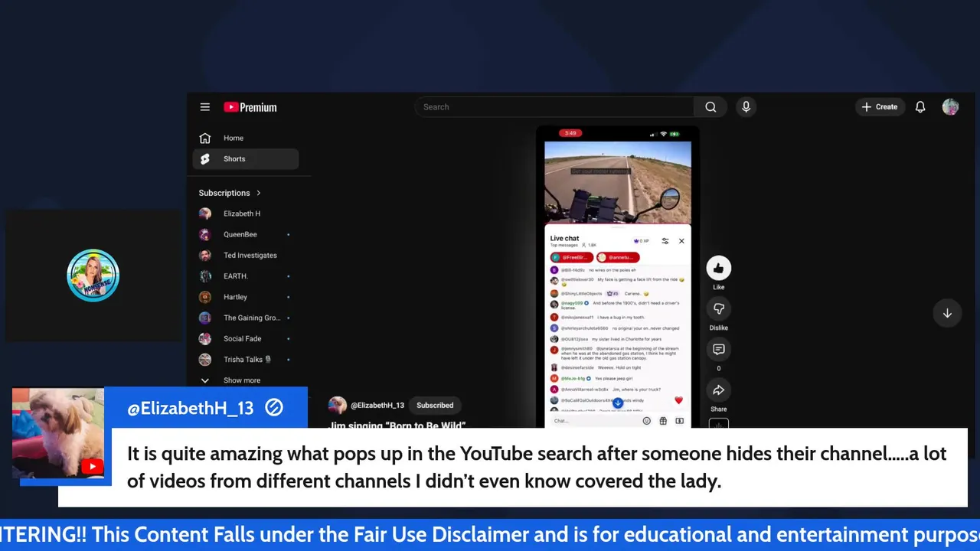This screenshot has width=980, height=551.
Task: Open the QueenBee subscription
Action: coord(245,234)
